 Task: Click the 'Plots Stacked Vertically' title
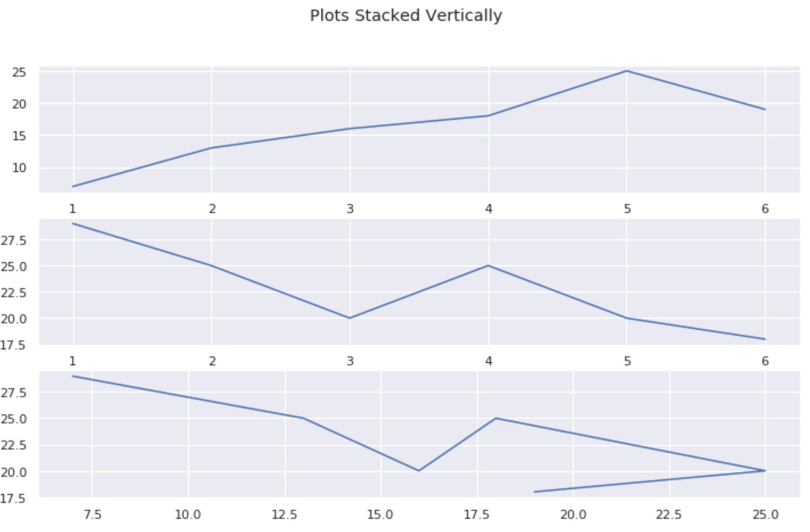[x=406, y=16]
